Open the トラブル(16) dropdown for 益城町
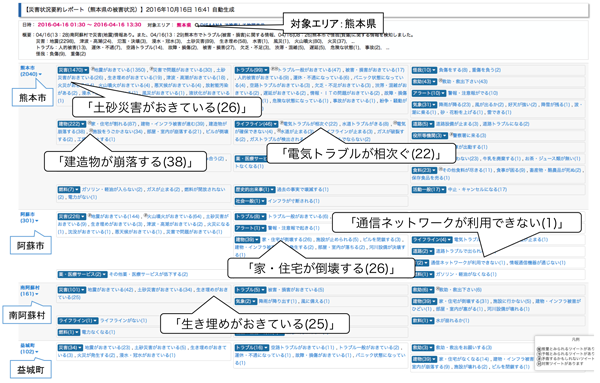600x383 pixels. 252,348
